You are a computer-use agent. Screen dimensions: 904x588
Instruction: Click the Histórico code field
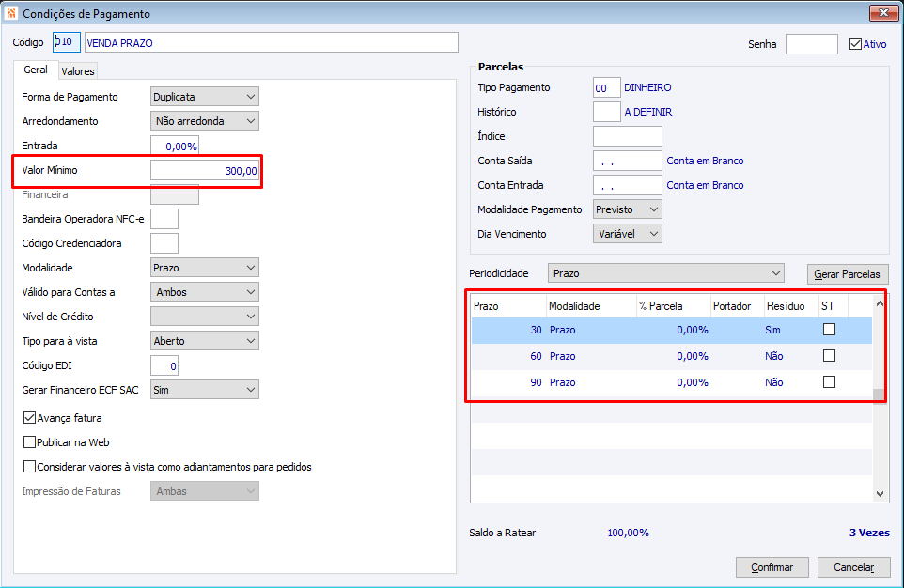pos(606,112)
